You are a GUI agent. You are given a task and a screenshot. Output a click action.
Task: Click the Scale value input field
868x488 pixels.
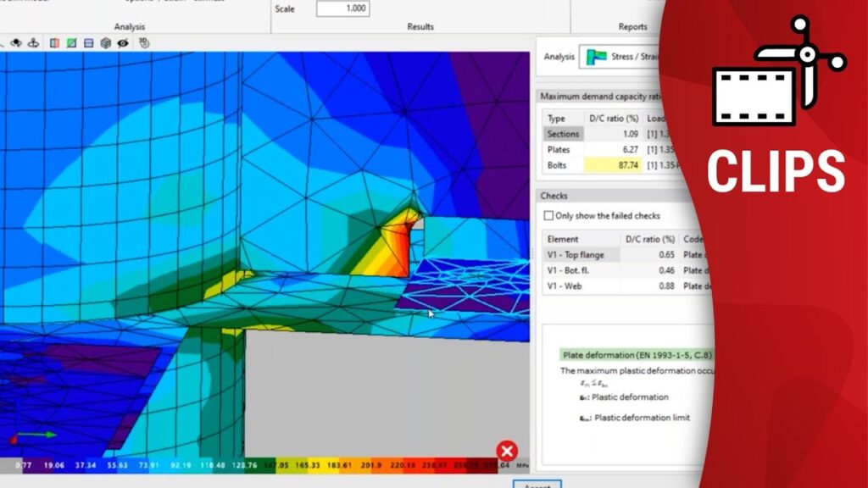(342, 8)
